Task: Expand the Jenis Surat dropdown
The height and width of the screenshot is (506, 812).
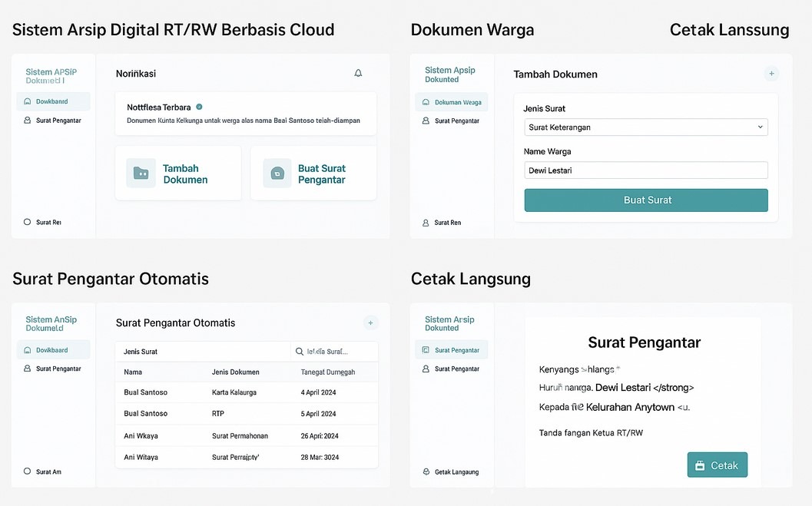Action: pyautogui.click(x=645, y=127)
